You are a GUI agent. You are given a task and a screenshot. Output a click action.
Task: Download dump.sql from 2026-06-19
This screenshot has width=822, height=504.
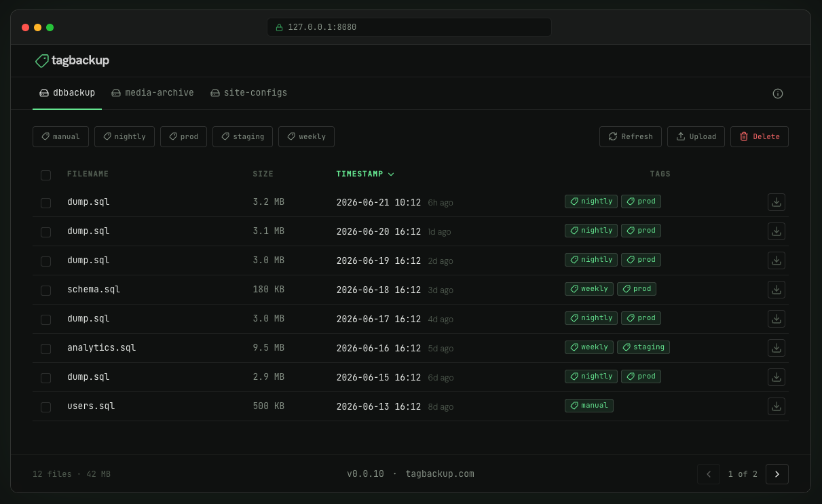777,260
